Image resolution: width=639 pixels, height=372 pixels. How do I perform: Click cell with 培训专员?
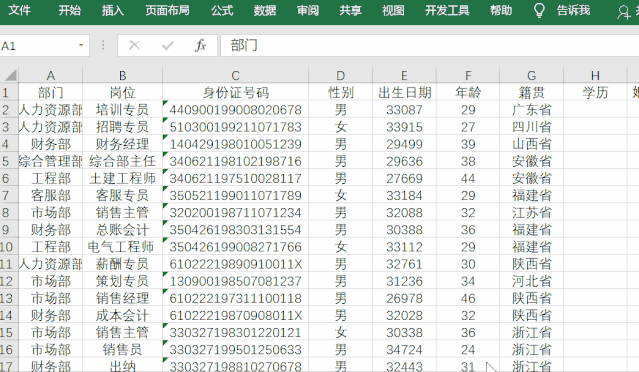[x=122, y=109]
